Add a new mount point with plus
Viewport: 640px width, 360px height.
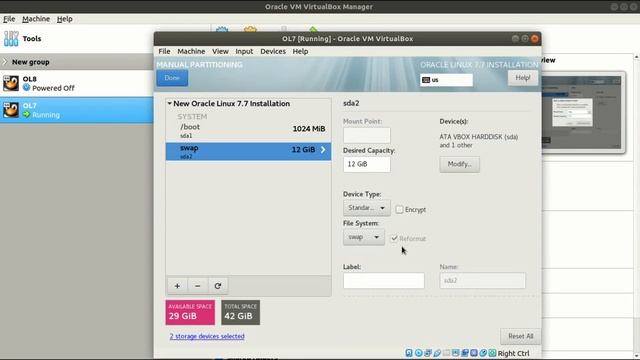point(177,286)
